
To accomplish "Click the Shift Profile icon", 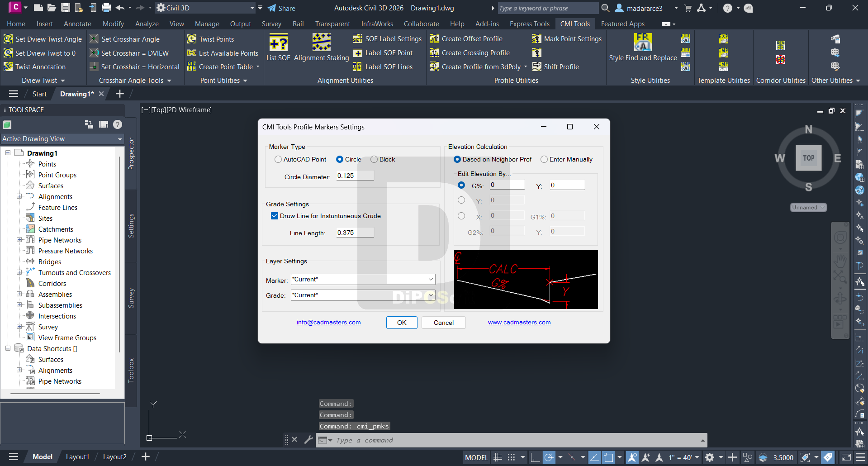I will click(537, 67).
